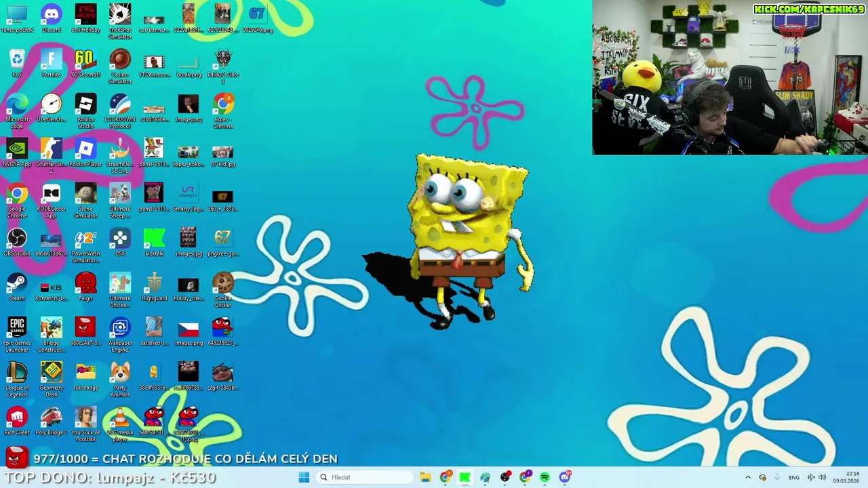868x488 pixels.
Task: Open You Suck At Football shortcut
Action: point(85,424)
